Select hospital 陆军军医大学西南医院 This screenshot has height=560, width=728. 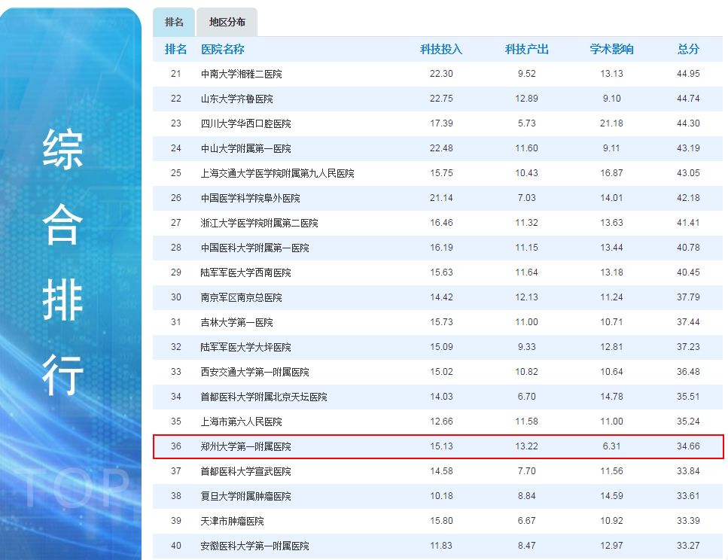[x=245, y=272]
